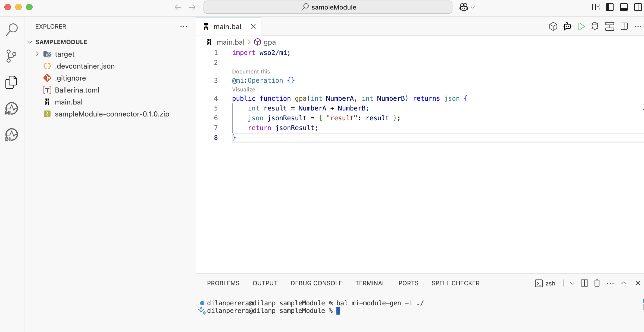Viewport: 644px width, 332px height.
Task: Open the Copilot chat icon near the Run button
Action: point(567,26)
